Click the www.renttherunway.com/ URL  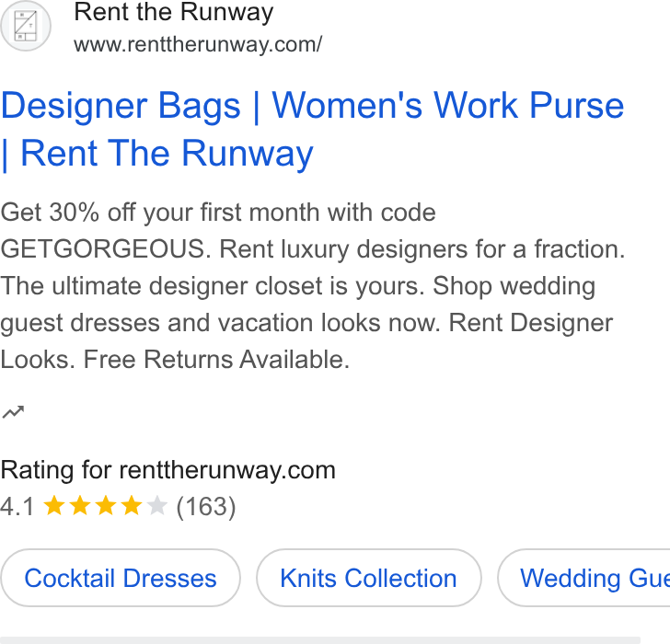point(198,44)
